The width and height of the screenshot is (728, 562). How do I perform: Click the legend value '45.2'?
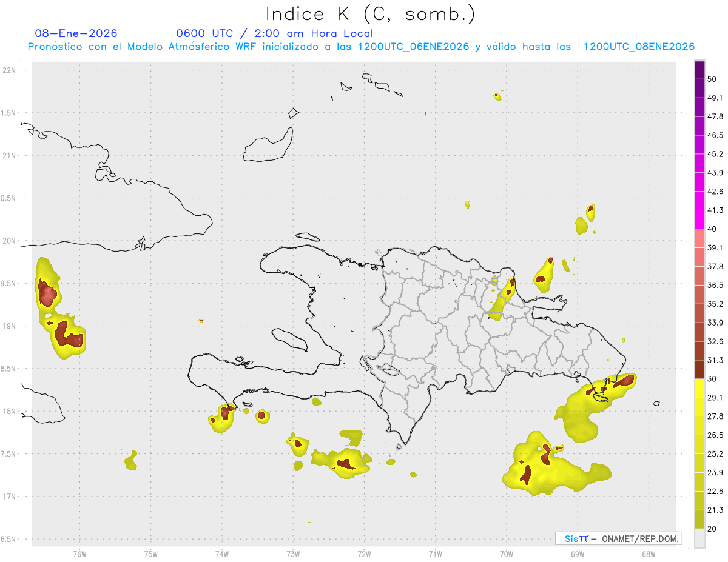click(x=715, y=154)
